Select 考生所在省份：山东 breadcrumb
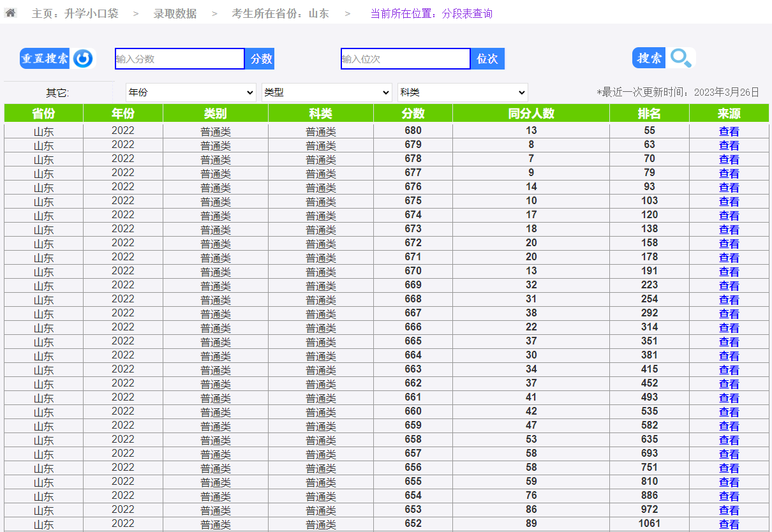Image resolution: width=772 pixels, height=532 pixels. 280,13
